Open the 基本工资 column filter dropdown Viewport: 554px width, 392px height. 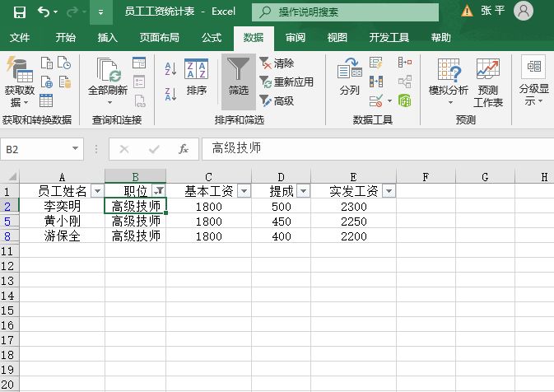(x=244, y=191)
